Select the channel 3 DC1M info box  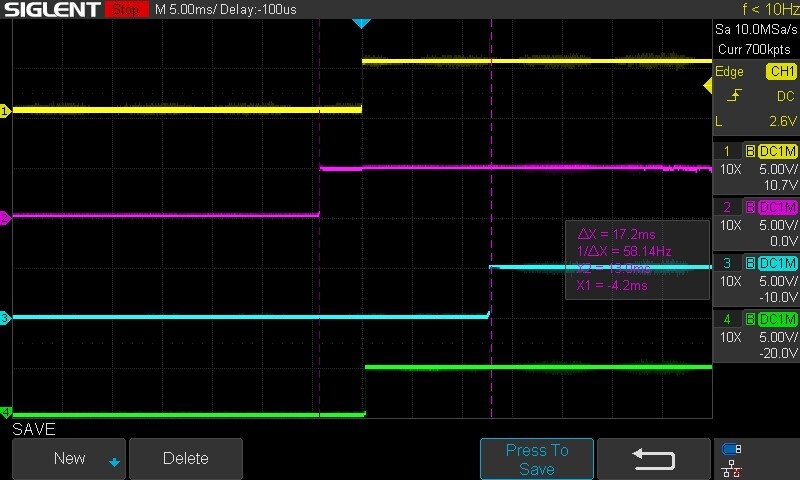[756, 280]
